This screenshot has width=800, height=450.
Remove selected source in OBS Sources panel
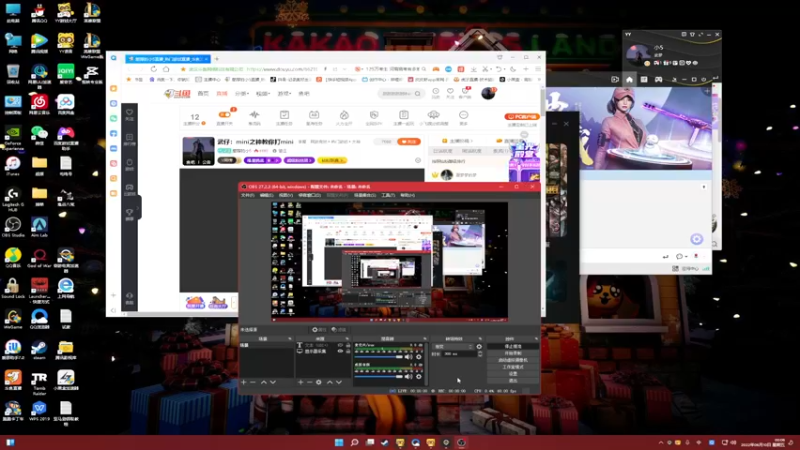[x=309, y=382]
